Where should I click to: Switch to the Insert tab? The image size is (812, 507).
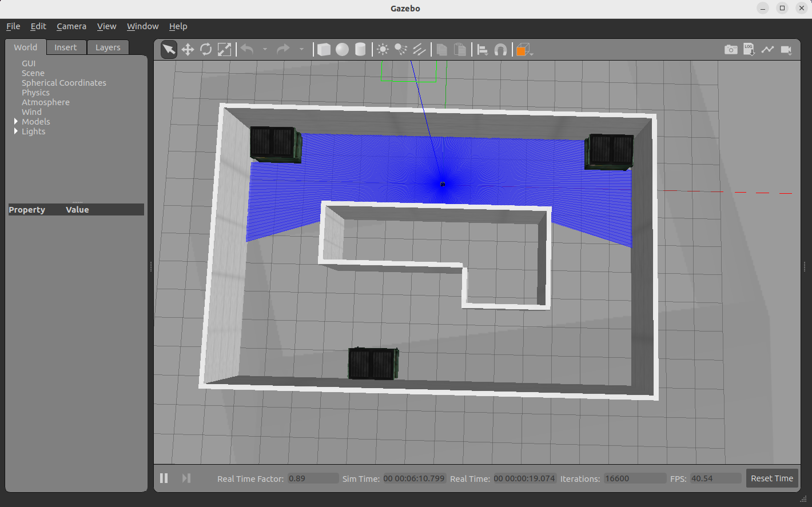[66, 47]
